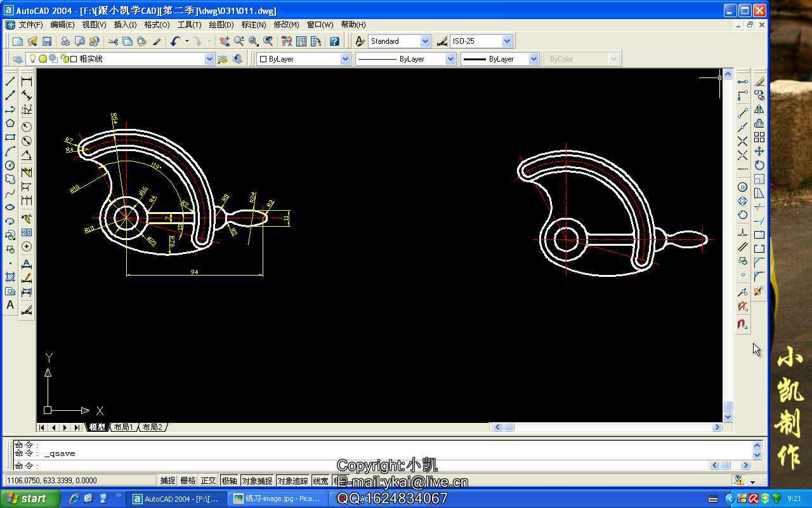Image resolution: width=812 pixels, height=508 pixels.
Task: Select the Polygon draw tool
Action: coord(10,123)
